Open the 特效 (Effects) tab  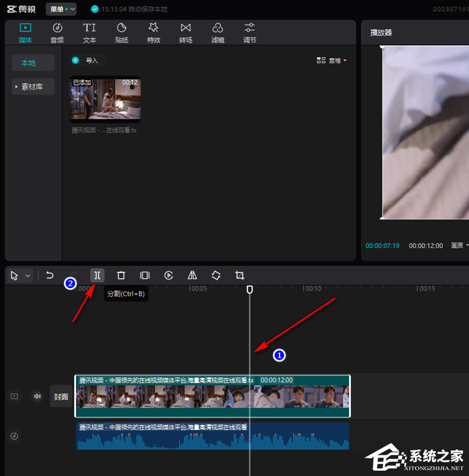(x=154, y=33)
